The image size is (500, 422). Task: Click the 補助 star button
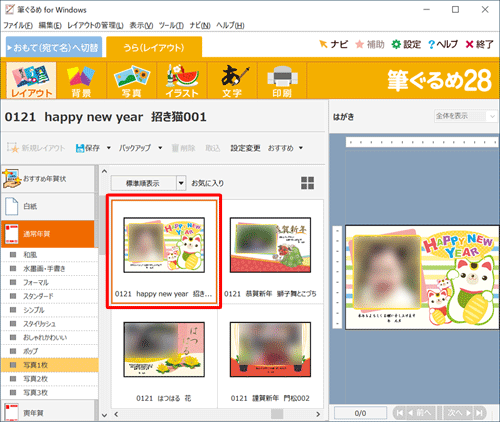(x=370, y=44)
